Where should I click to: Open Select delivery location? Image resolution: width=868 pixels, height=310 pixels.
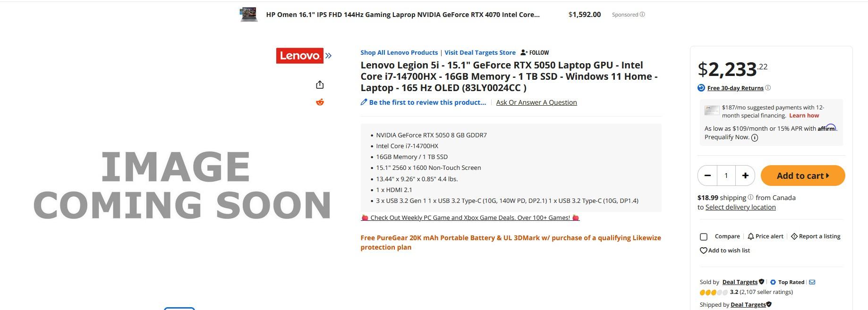coord(740,207)
